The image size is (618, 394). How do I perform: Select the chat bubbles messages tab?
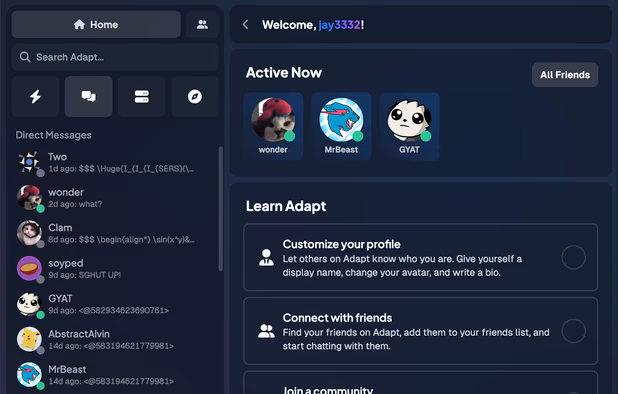(x=89, y=97)
